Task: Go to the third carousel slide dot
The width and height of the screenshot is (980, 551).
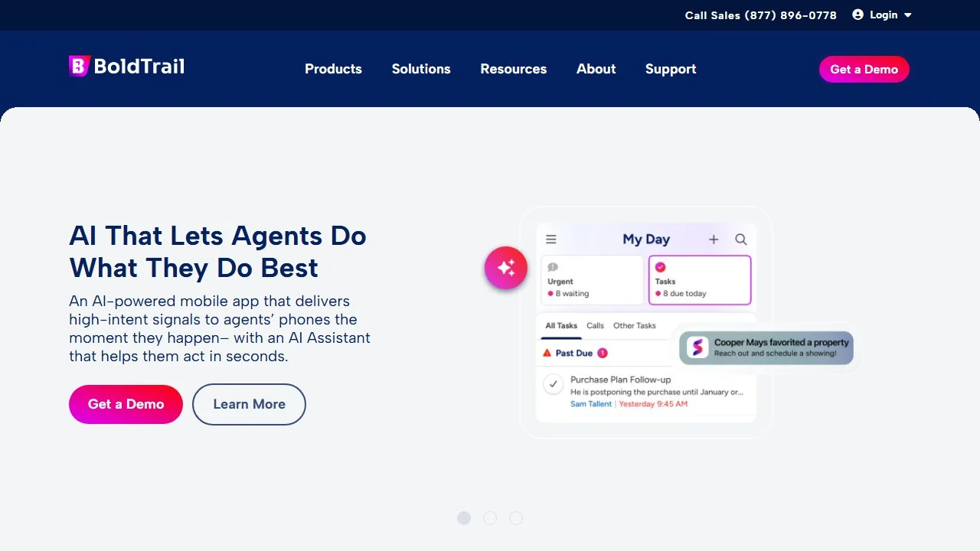Action: pyautogui.click(x=516, y=518)
